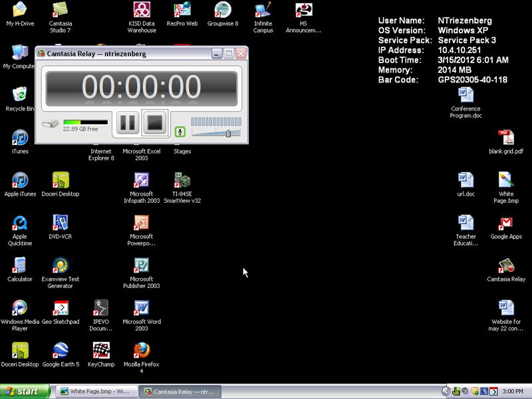This screenshot has width=532, height=399.
Task: Select KISD Data Warehouse shortcut
Action: (x=142, y=17)
